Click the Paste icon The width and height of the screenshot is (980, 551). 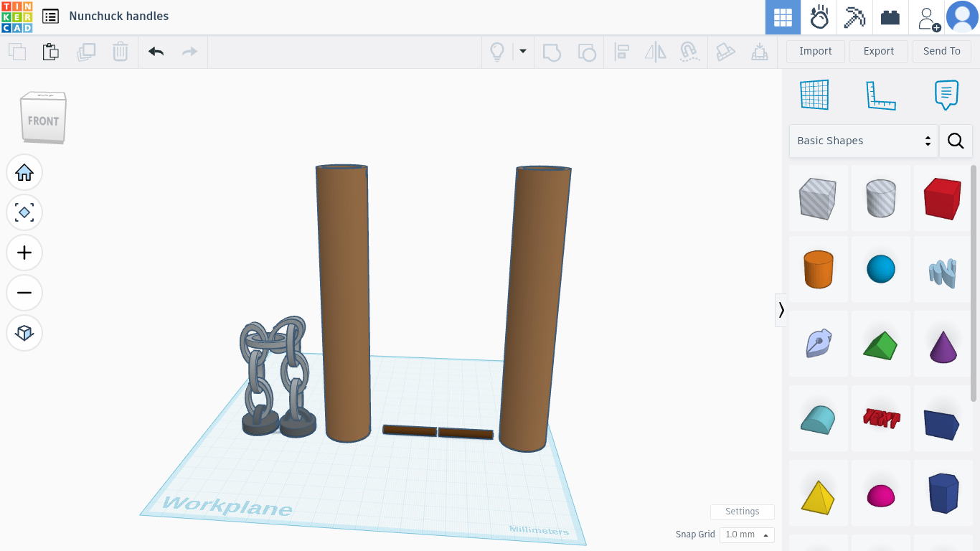point(50,52)
